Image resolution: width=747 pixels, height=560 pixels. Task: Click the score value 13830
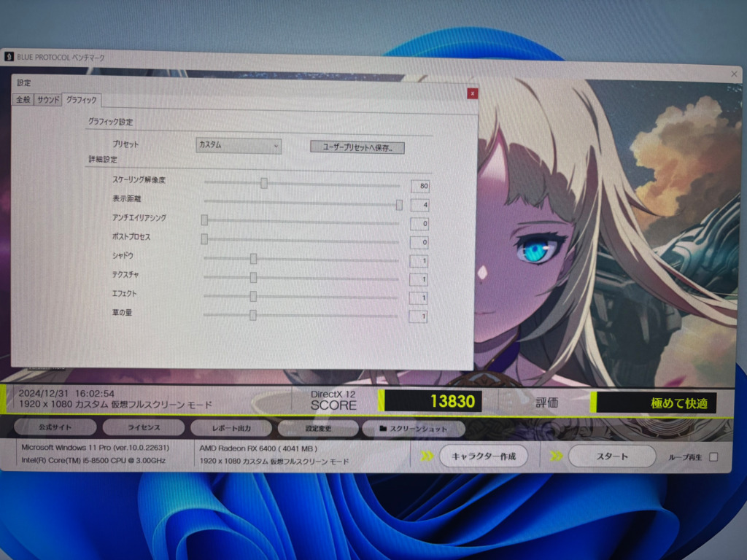(x=452, y=402)
